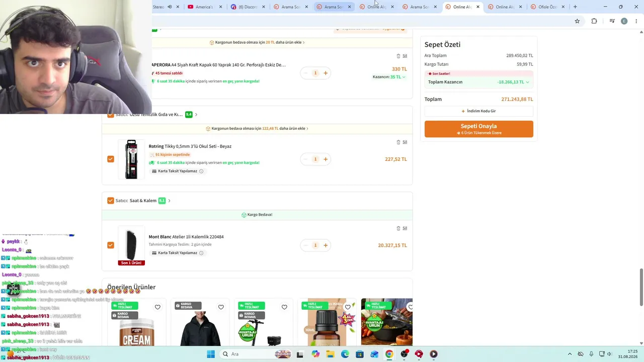Close the America's YouTube tab
The width and height of the screenshot is (644, 362).
(x=220, y=7)
